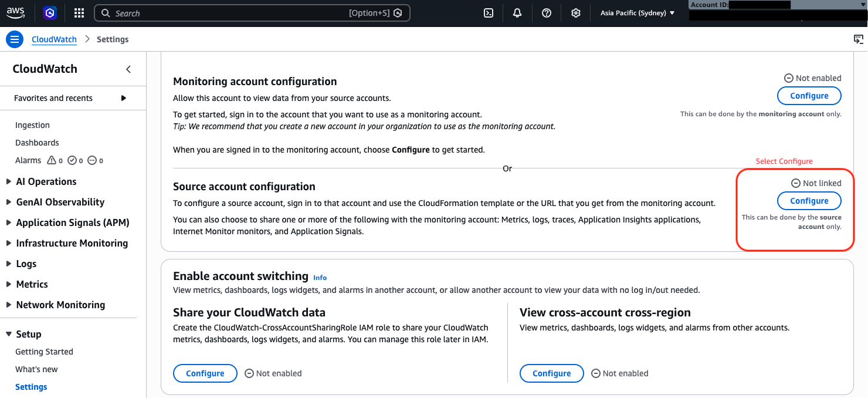Open Alarms in the sidebar
The image size is (868, 398).
tap(28, 160)
